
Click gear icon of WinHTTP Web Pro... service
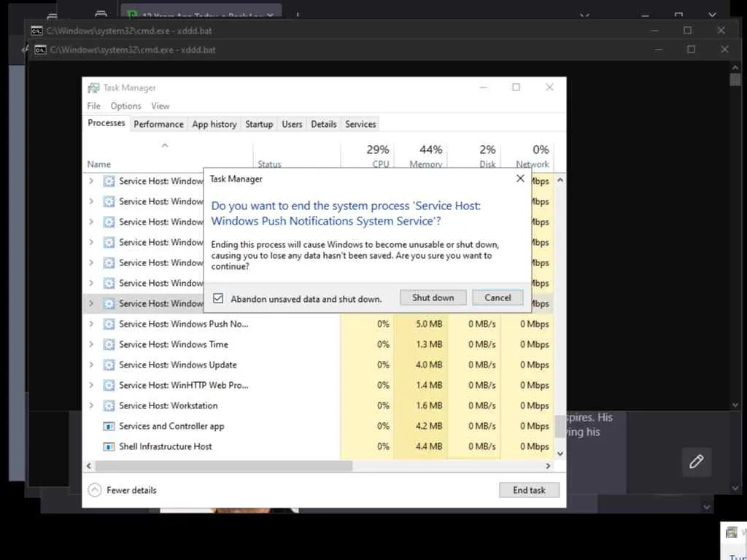[109, 385]
